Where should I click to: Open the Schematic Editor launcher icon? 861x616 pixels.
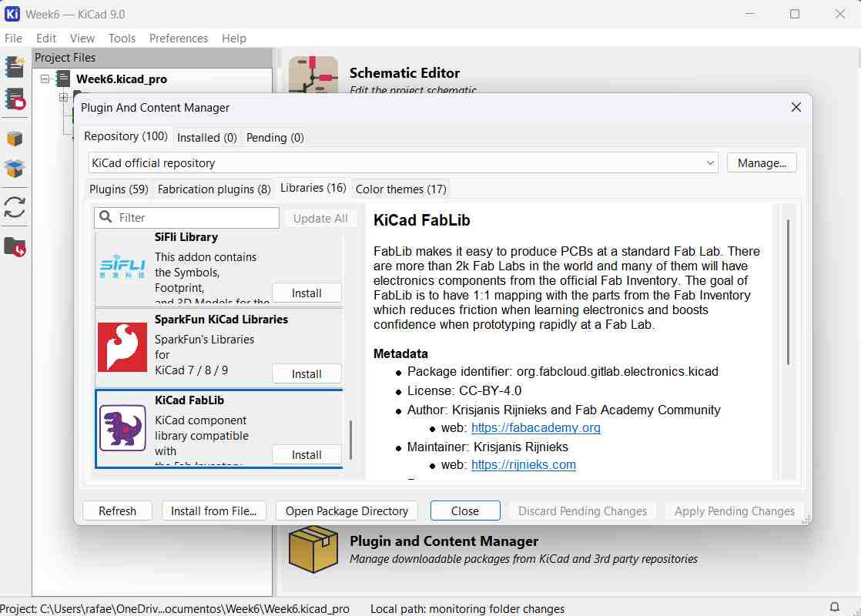pyautogui.click(x=313, y=75)
